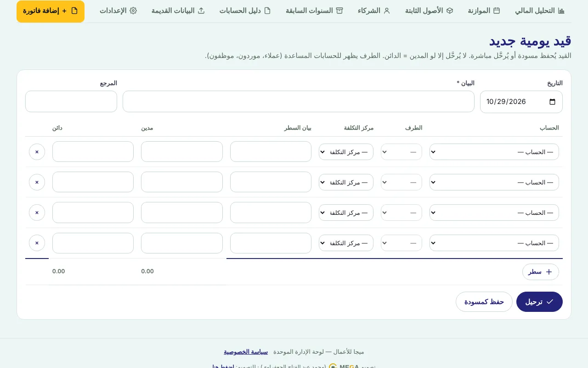Open the البيانات القديمة old data tab
Image resolution: width=588 pixels, height=368 pixels.
178,11
